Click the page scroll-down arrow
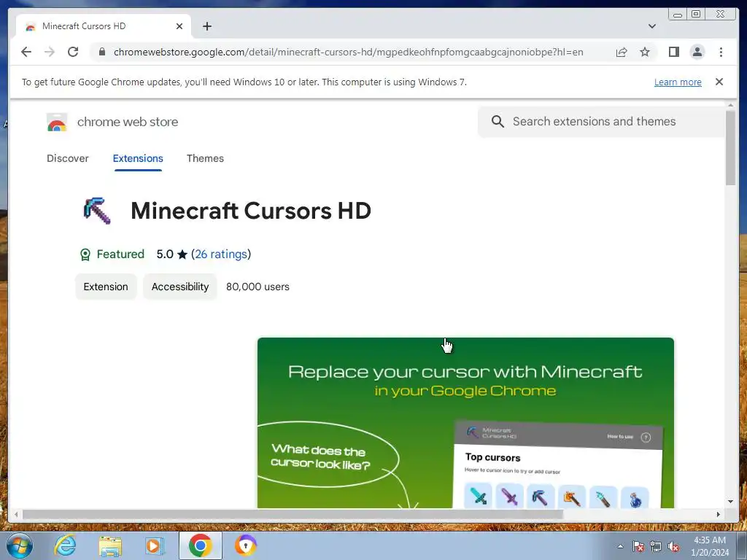The width and height of the screenshot is (747, 560). click(730, 502)
